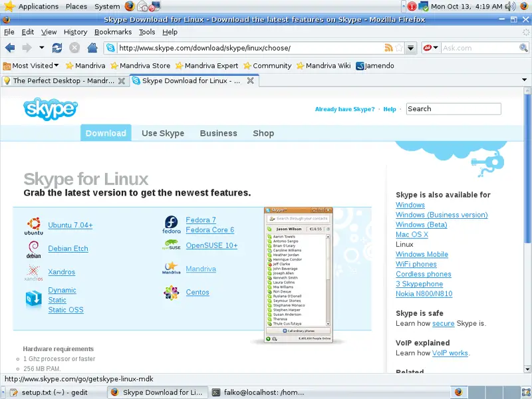Click the page's vertical scrollbar thumb

(x=527, y=168)
